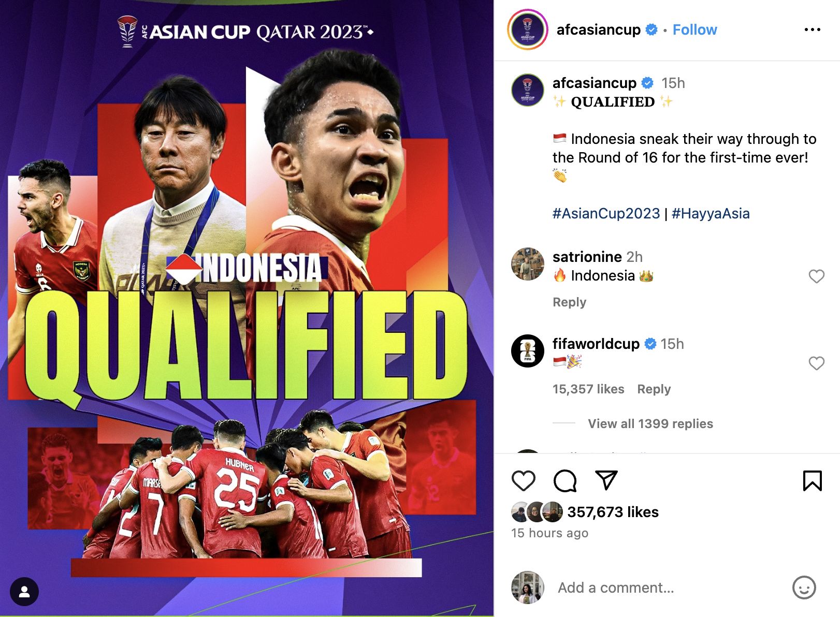The width and height of the screenshot is (840, 617).
Task: Open the three-dot more options menu
Action: 812,30
